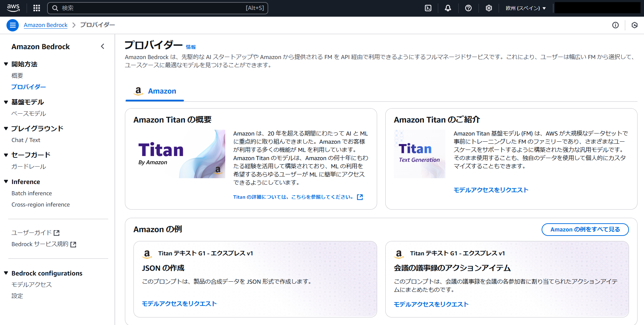The height and width of the screenshot is (325, 644).
Task: Click モデルアクセスをリクエスト under 会議の議事録
Action: [x=431, y=304]
